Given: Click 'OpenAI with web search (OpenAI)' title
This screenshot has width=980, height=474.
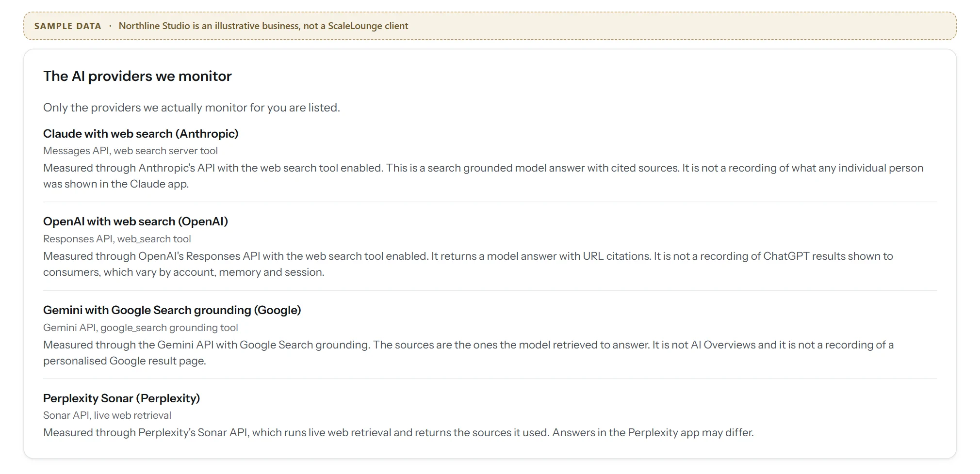Looking at the screenshot, I should tap(135, 221).
